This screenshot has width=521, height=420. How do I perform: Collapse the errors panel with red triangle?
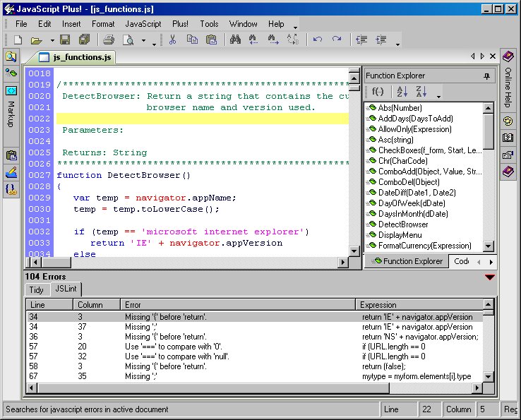[x=489, y=277]
